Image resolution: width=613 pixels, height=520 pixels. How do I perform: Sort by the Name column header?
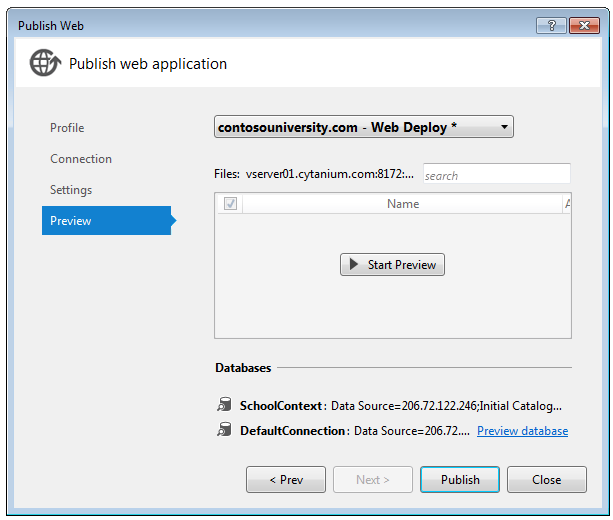point(403,204)
